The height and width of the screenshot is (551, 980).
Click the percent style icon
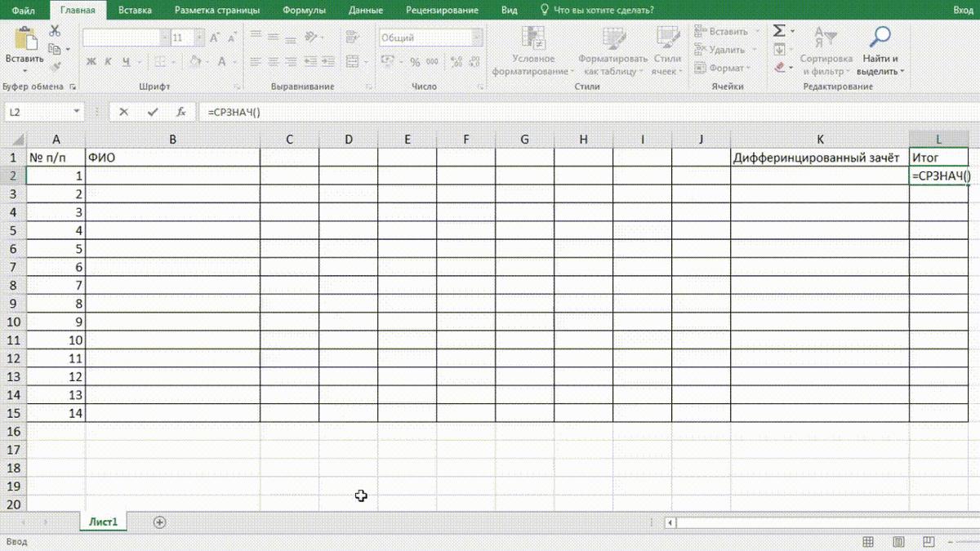(x=415, y=62)
